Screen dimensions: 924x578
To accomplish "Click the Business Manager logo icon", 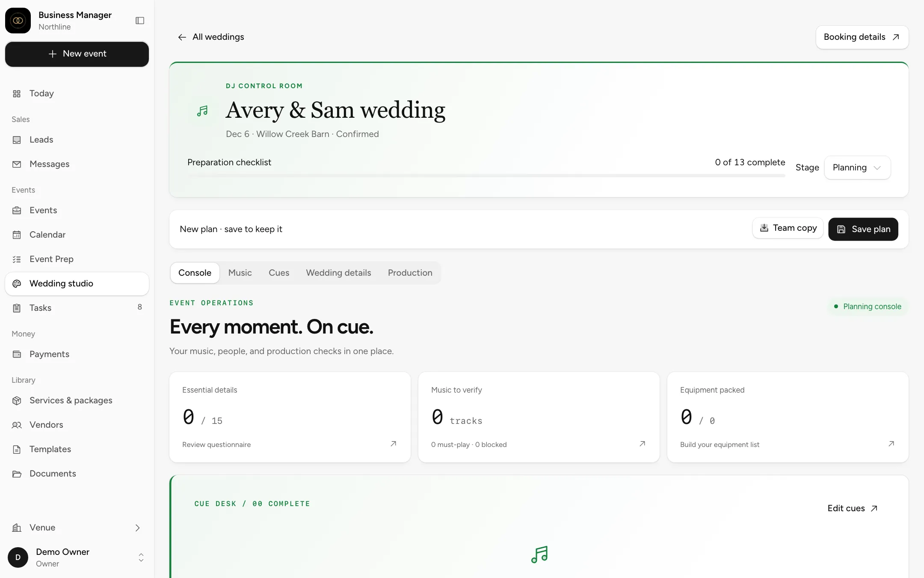I will pos(18,21).
